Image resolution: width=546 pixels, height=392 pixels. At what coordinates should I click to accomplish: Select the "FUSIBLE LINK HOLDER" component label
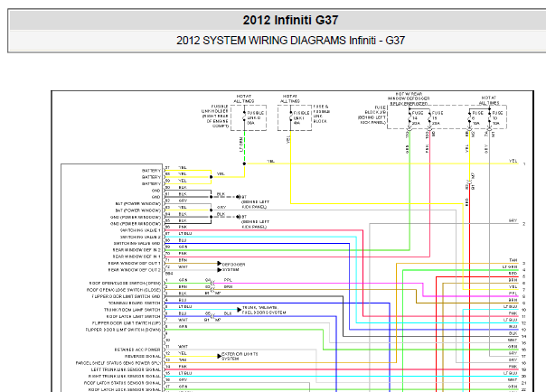[x=214, y=117]
